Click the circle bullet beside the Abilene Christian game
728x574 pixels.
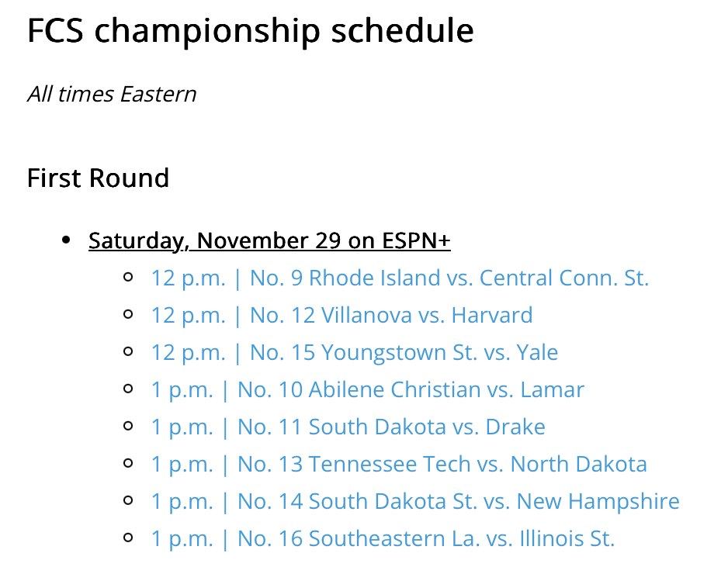129,389
